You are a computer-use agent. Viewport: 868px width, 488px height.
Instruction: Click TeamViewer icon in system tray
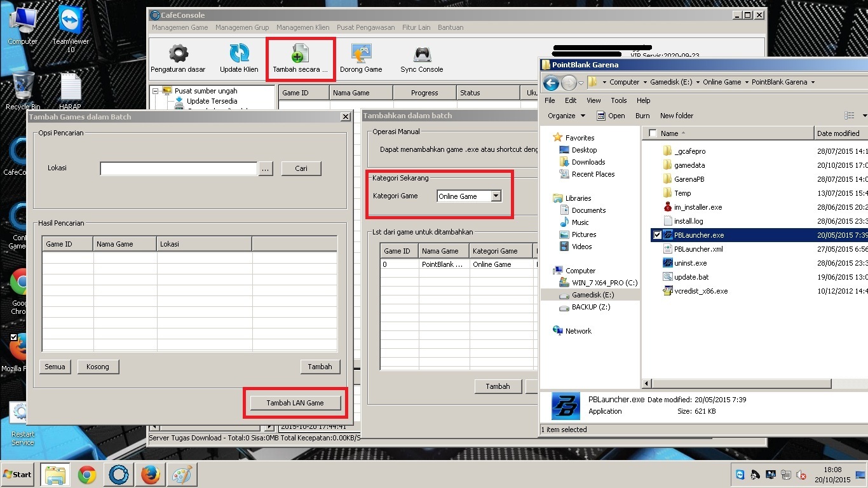pos(740,475)
